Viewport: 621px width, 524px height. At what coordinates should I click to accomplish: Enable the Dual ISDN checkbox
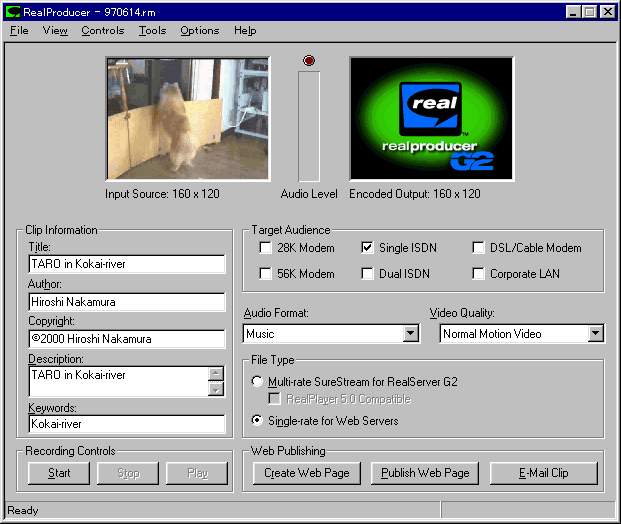point(367,273)
